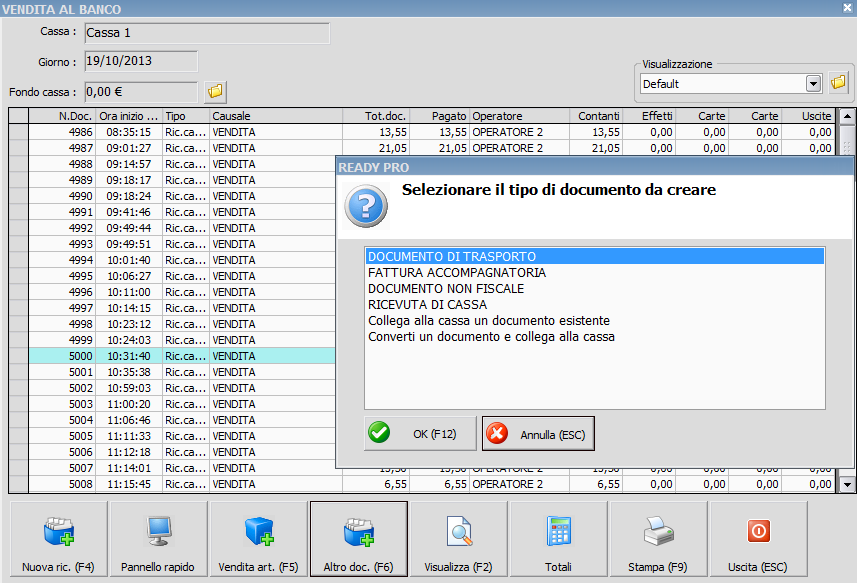Click the Tipo column header

click(186, 116)
